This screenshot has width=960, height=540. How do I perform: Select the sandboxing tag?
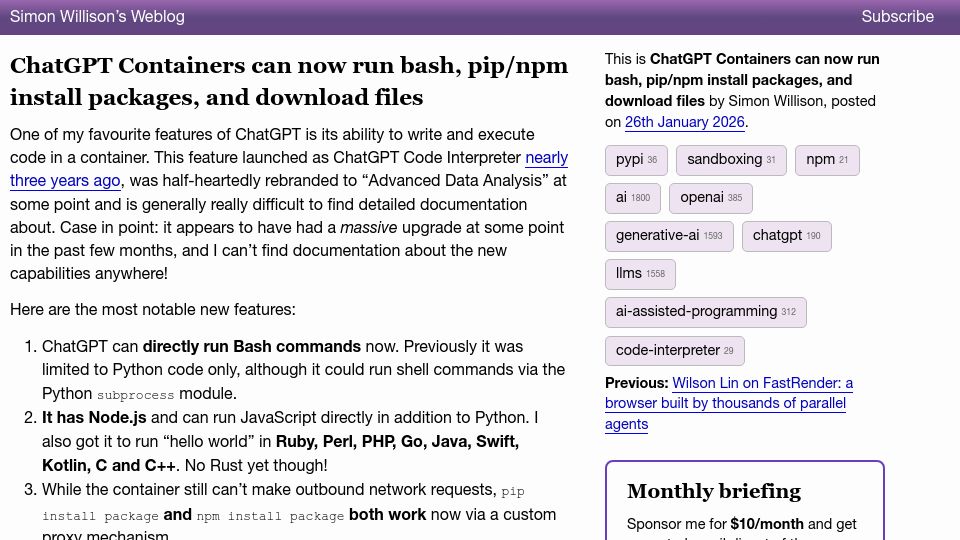point(731,160)
